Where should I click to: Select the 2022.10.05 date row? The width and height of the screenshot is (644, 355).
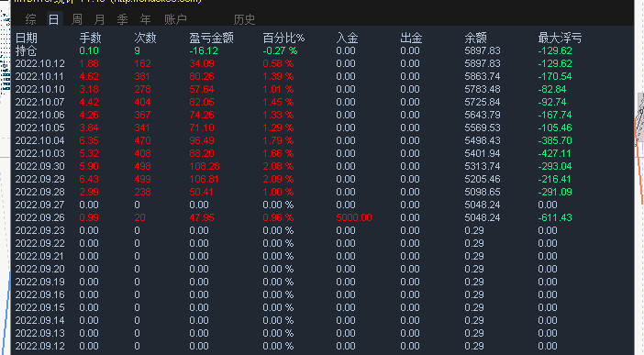(x=39, y=128)
